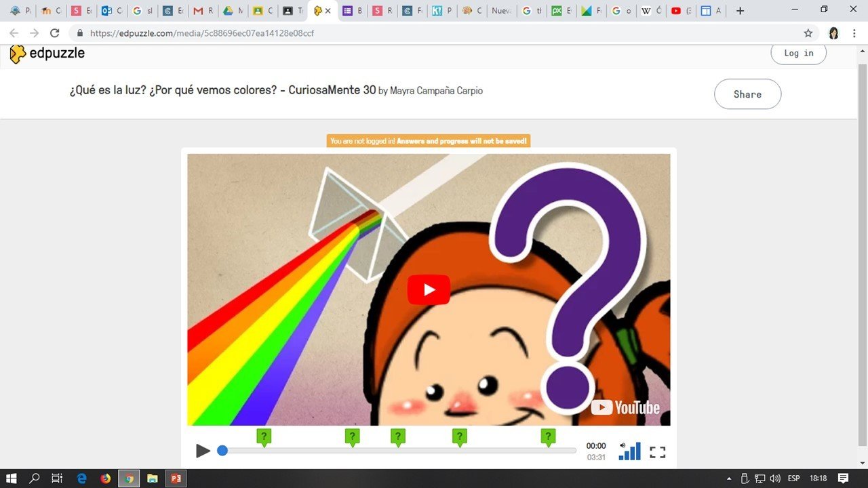868x488 pixels.
Task: Open the network tray icon
Action: (x=760, y=479)
